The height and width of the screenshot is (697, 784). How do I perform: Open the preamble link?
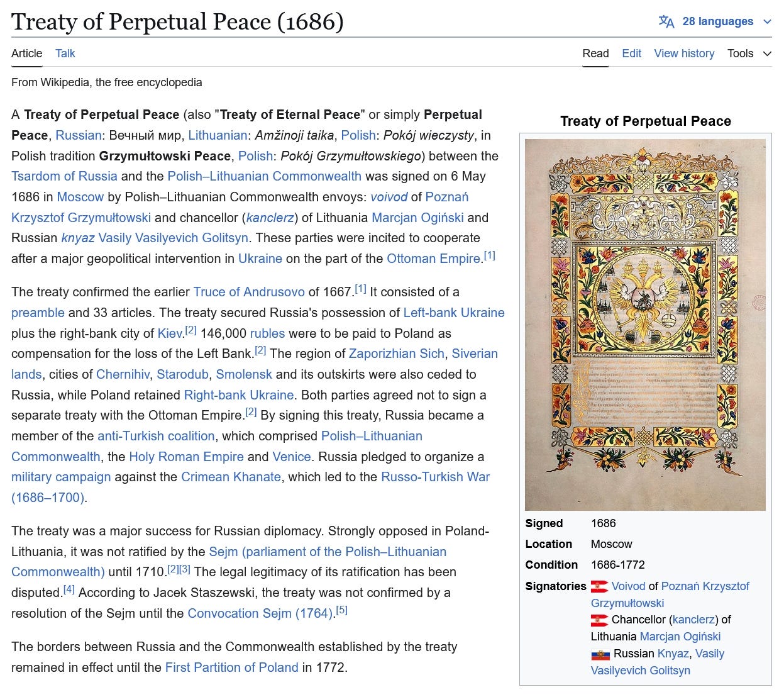(38, 313)
